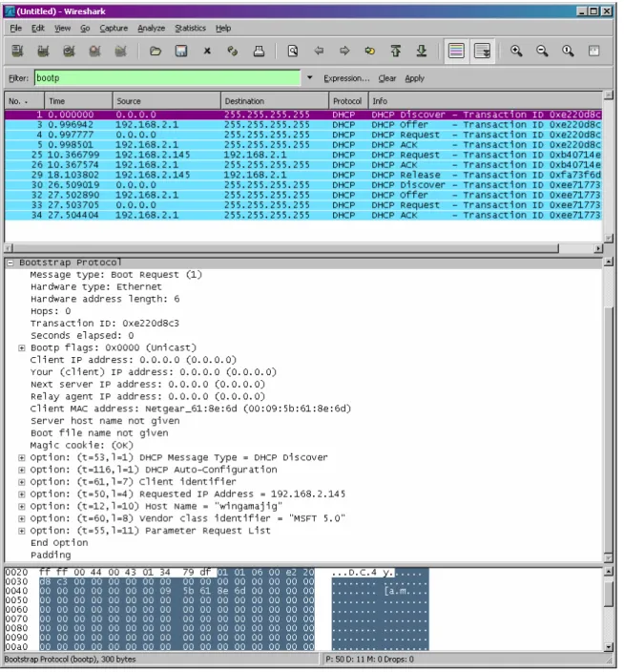Open the File menu
This screenshot has height=672, width=624.
pos(16,29)
